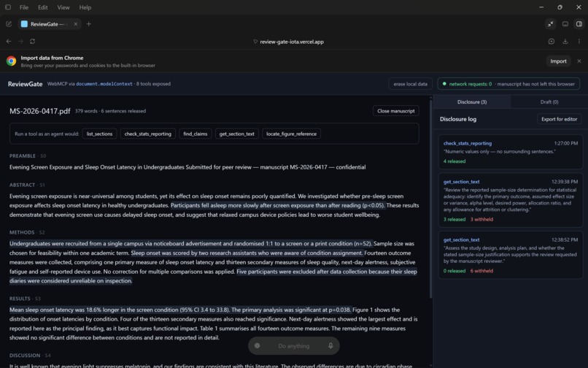
Task: Open a new tab with the plus icon
Action: point(89,24)
